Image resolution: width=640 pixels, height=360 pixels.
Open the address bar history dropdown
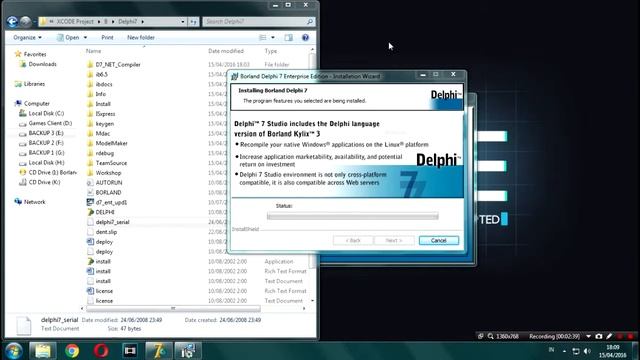(x=182, y=22)
